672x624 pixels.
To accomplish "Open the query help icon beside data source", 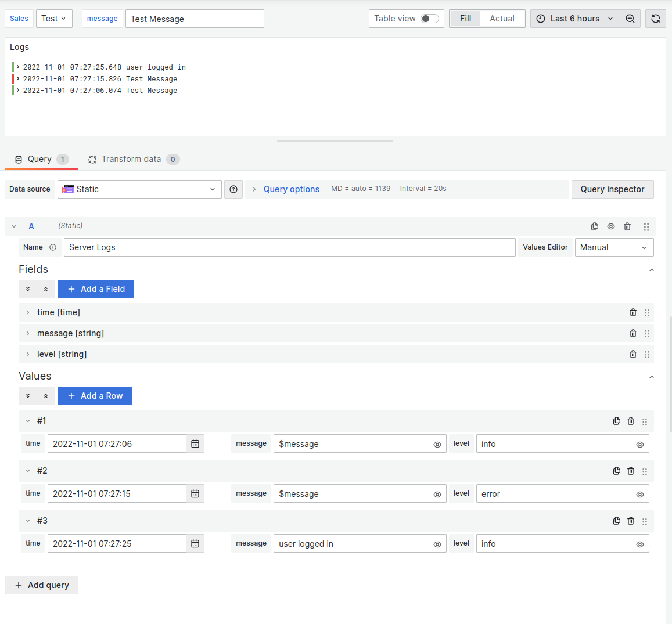I will point(233,189).
